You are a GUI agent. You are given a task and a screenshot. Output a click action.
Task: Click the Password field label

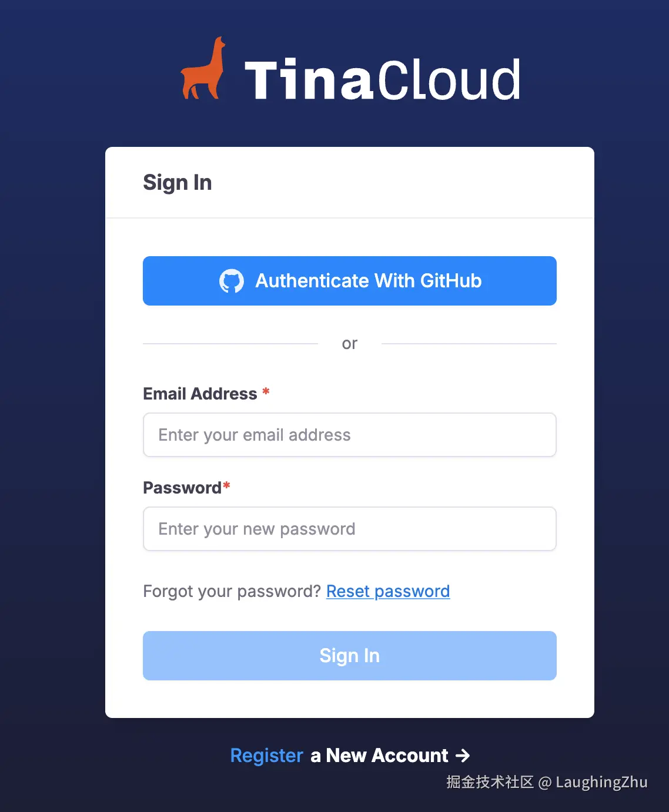pyautogui.click(x=182, y=488)
